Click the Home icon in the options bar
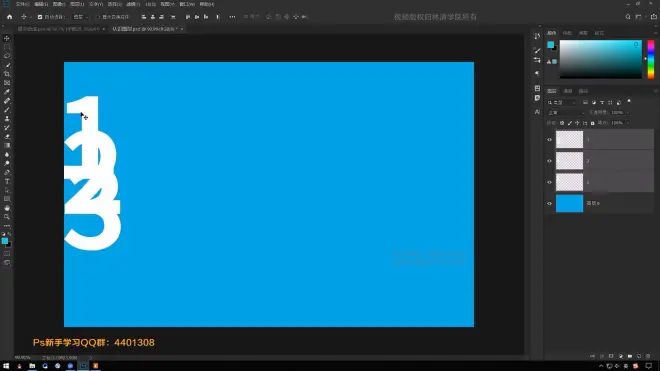The image size is (660, 371). 10,17
